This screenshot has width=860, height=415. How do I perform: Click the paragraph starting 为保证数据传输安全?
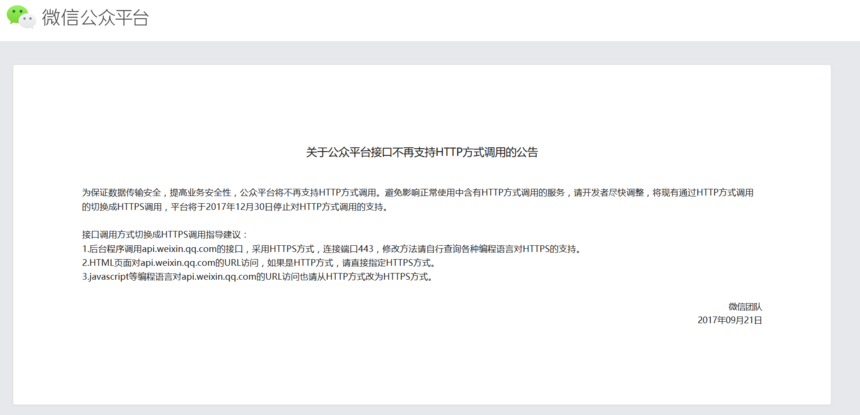[x=418, y=200]
